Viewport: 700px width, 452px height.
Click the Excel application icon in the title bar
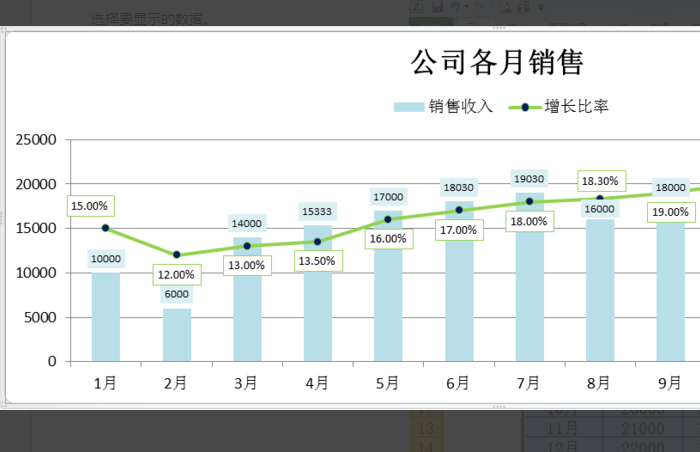(x=416, y=6)
